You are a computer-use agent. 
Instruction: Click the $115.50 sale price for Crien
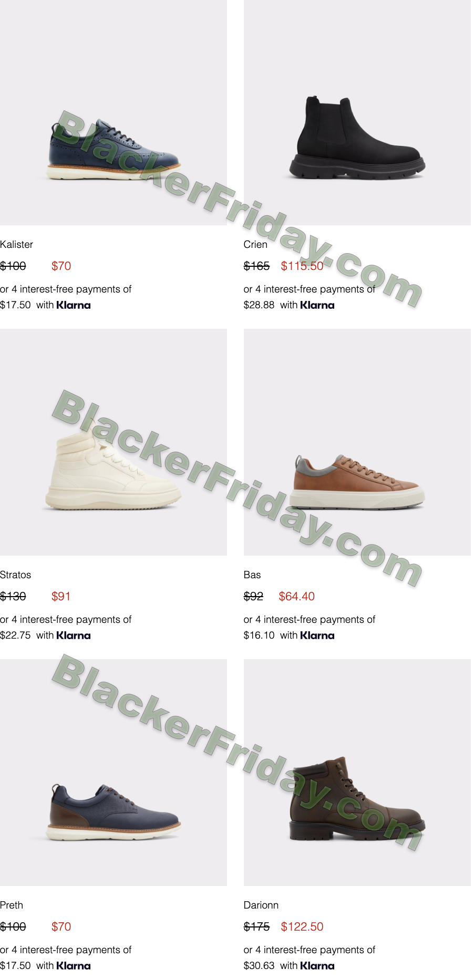(x=302, y=266)
